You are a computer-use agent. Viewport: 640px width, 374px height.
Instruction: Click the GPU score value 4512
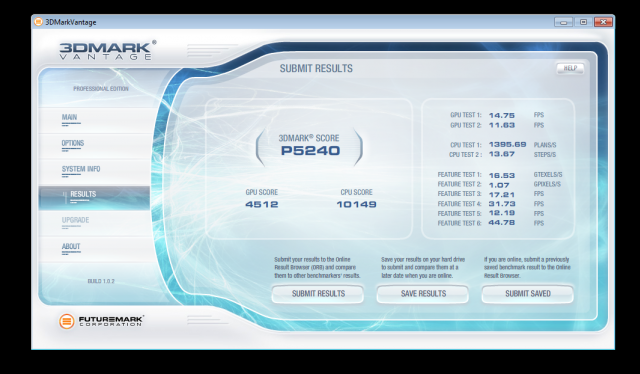point(262,204)
